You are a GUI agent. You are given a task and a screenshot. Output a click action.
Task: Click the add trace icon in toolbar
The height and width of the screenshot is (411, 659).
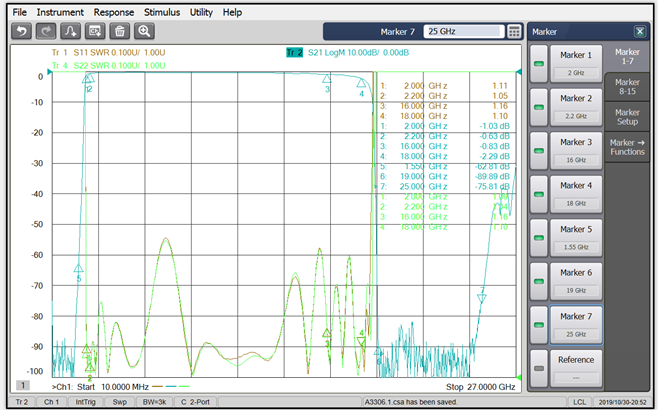tap(72, 32)
